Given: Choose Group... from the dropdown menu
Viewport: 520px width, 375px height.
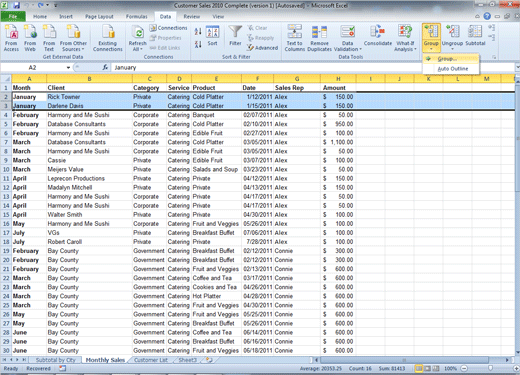Looking at the screenshot, I should 451,59.
